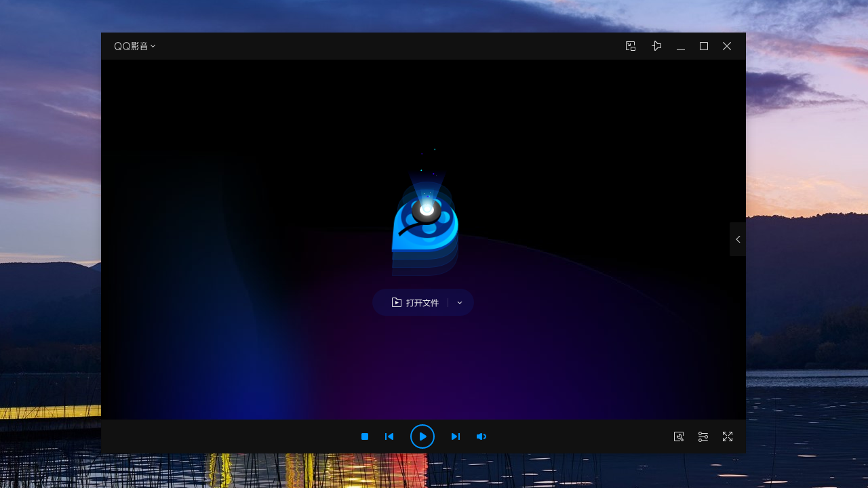This screenshot has height=488, width=868.
Task: Switch to mini player mode
Action: point(631,46)
